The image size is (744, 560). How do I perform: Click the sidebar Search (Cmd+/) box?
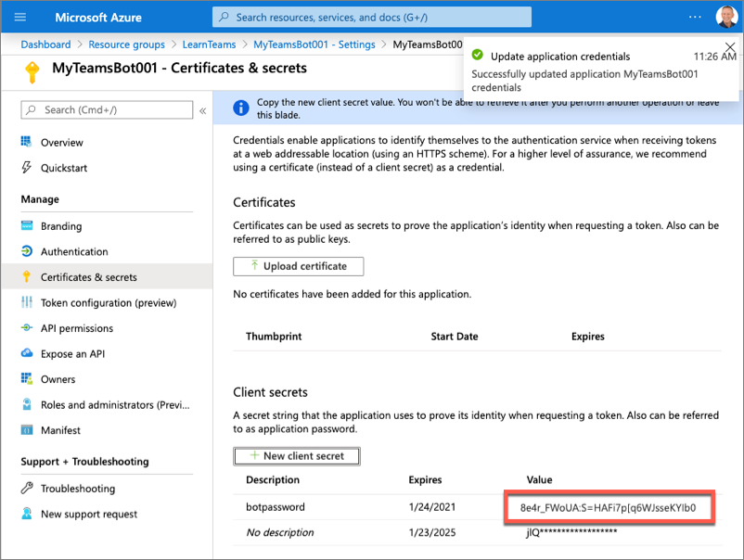coord(107,109)
